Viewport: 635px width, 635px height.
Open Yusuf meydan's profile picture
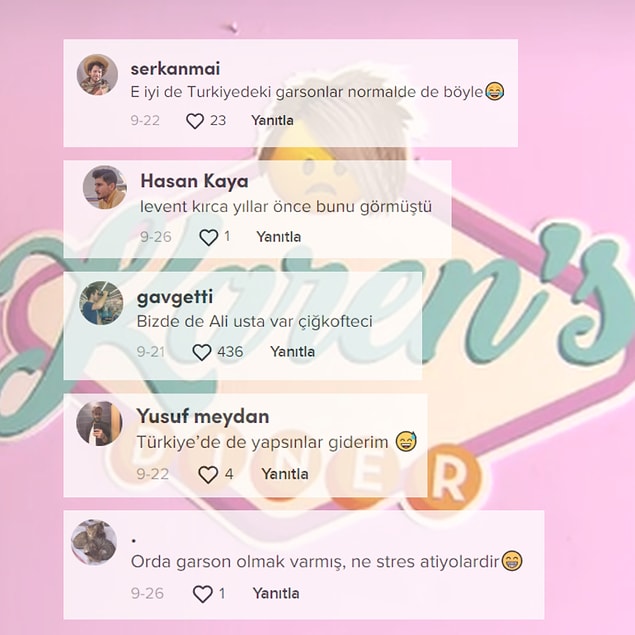(99, 423)
